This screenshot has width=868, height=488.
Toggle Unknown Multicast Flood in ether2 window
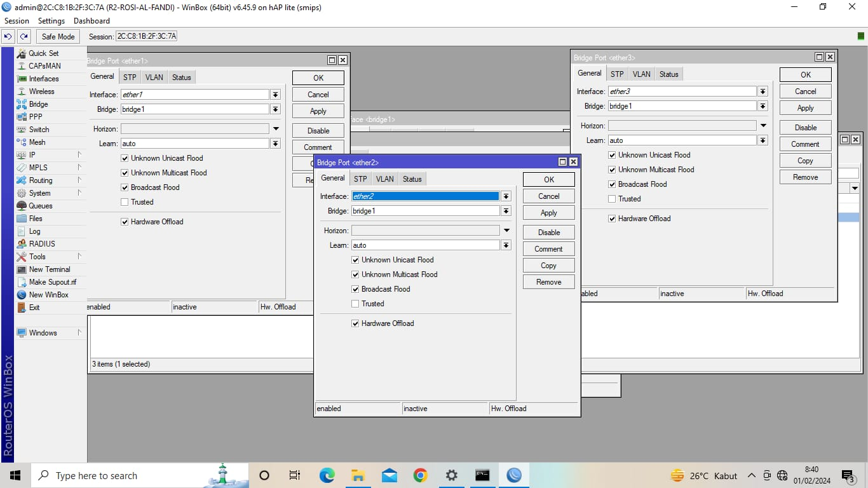pyautogui.click(x=355, y=274)
